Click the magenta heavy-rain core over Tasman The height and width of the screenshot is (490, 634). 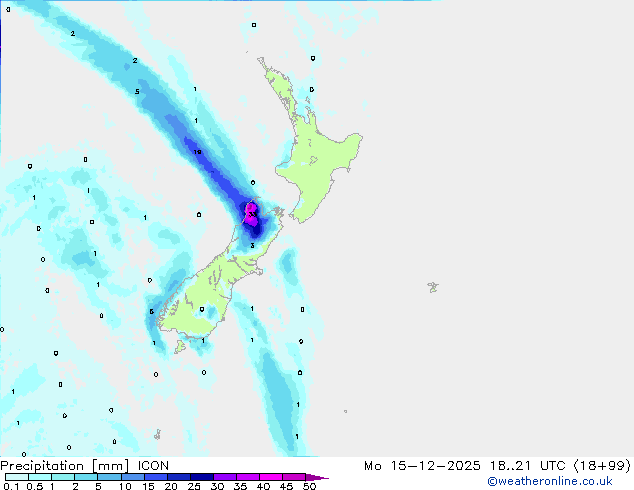(251, 214)
